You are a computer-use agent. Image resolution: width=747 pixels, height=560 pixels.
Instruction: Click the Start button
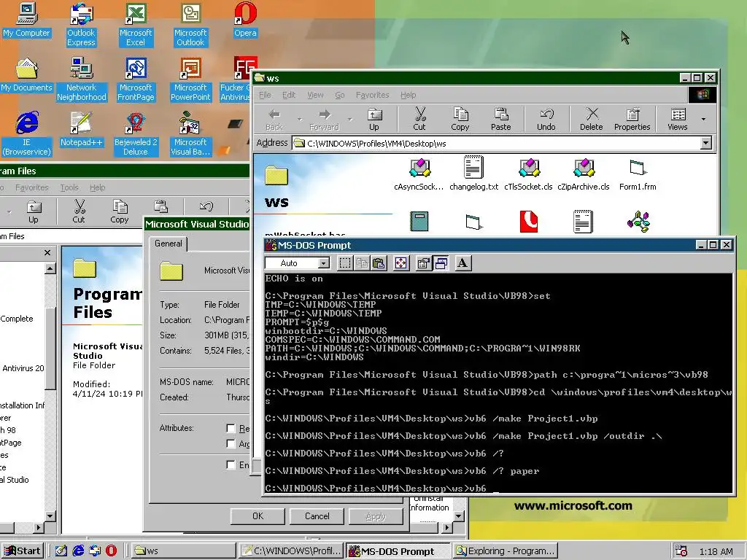point(23,551)
